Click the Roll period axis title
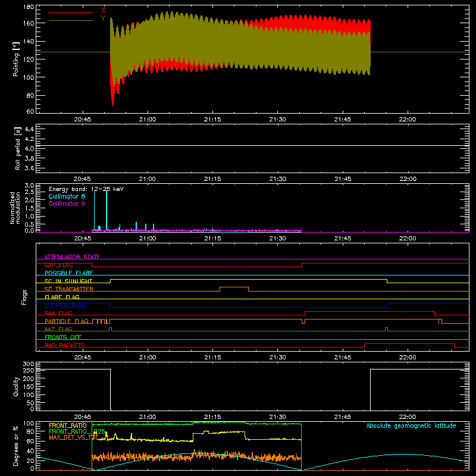Screen dimensions: 476x476 [18, 148]
